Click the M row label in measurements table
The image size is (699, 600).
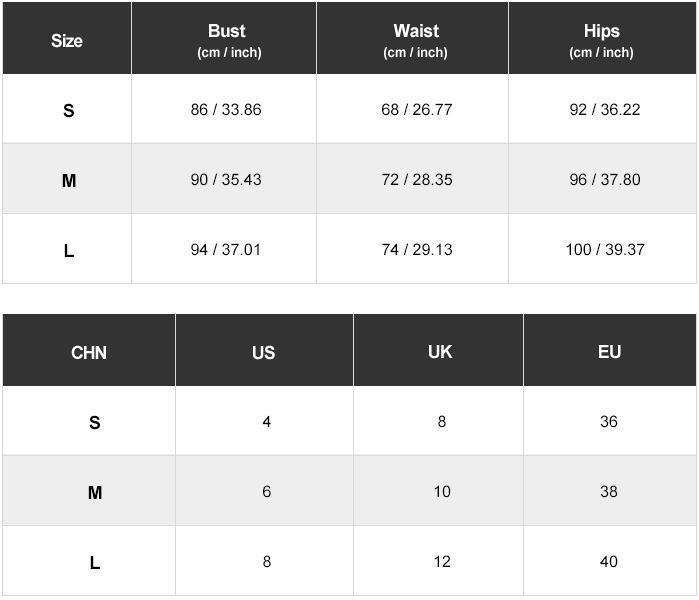(68, 181)
